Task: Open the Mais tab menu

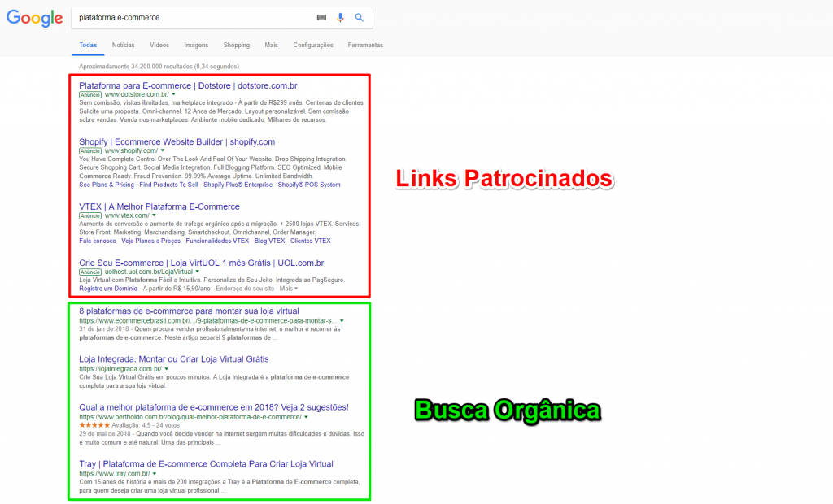Action: [x=272, y=46]
